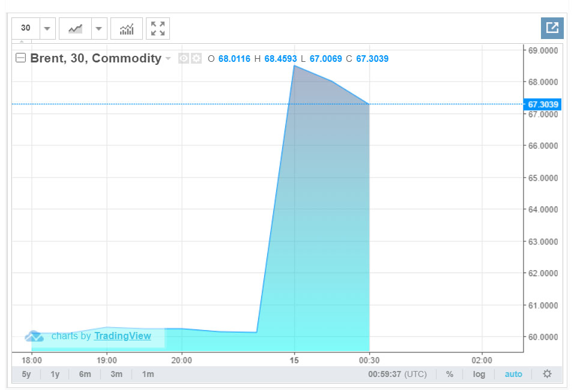Image resolution: width=574 pixels, height=392 pixels.
Task: Open chart in popup window icon
Action: click(x=552, y=28)
